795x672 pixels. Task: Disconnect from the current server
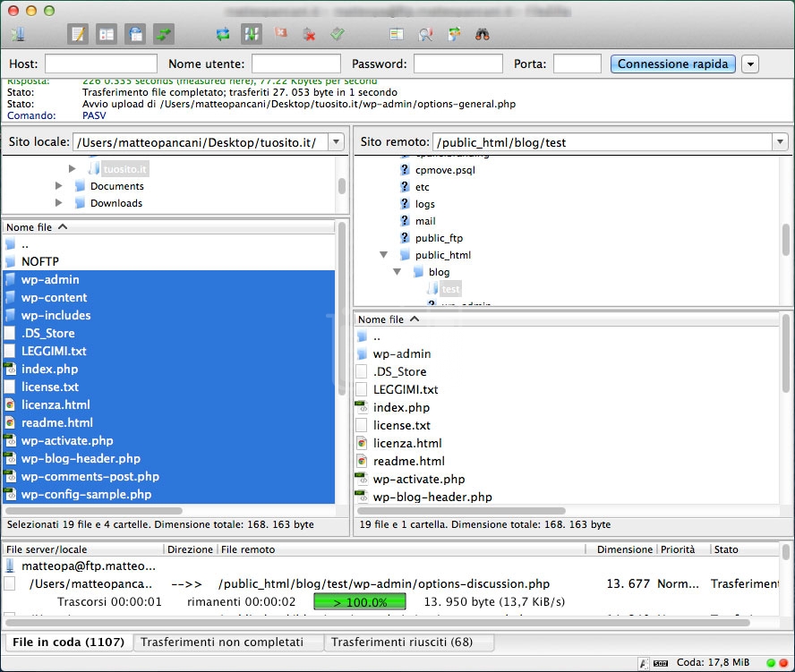point(309,35)
